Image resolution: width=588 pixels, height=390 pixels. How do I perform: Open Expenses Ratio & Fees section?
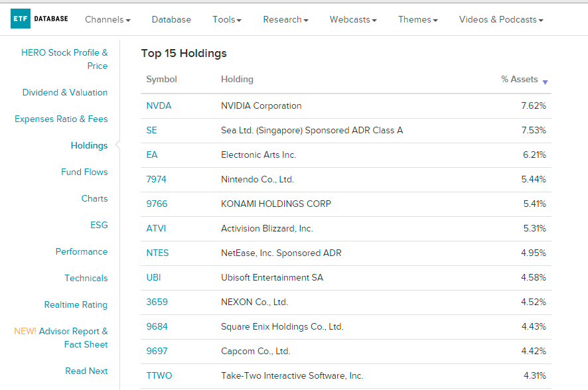coord(61,119)
